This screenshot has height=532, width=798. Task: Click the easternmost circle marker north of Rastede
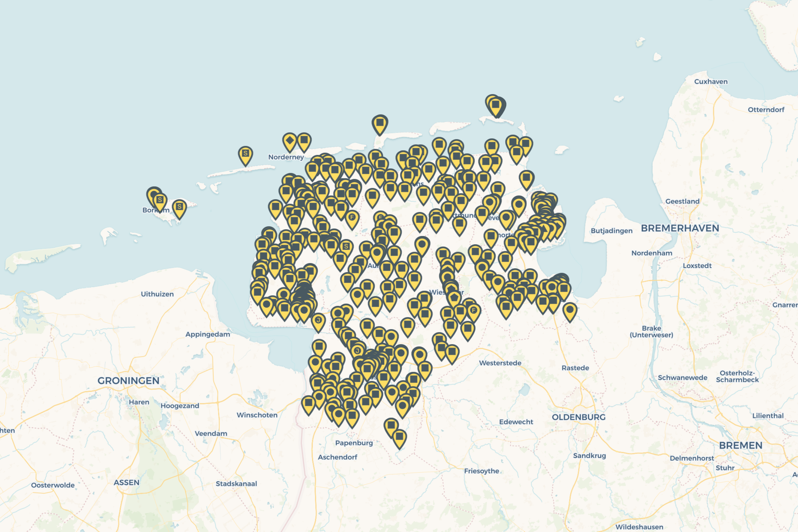[x=570, y=312]
